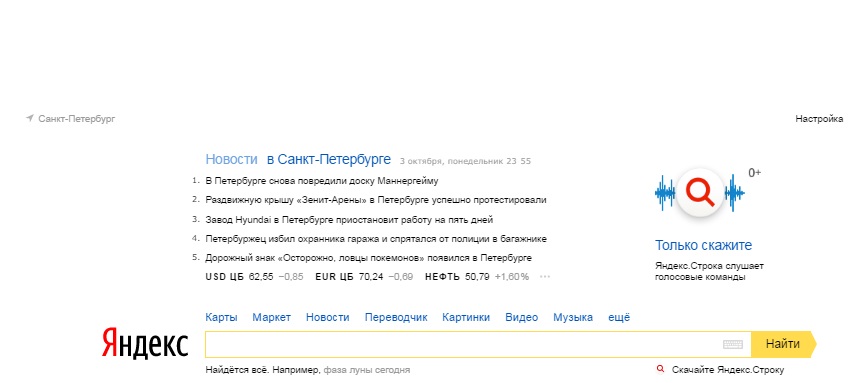Open the Настройка settings link
Screen dimensions: 850x383
pos(819,119)
